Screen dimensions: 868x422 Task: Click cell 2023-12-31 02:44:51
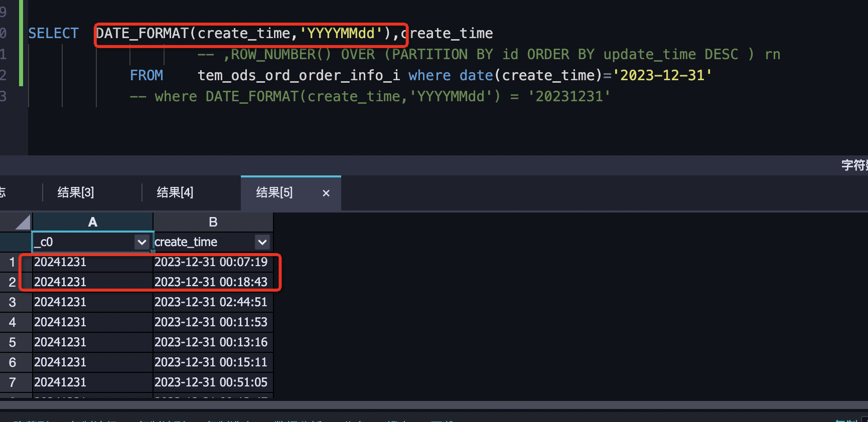point(213,302)
